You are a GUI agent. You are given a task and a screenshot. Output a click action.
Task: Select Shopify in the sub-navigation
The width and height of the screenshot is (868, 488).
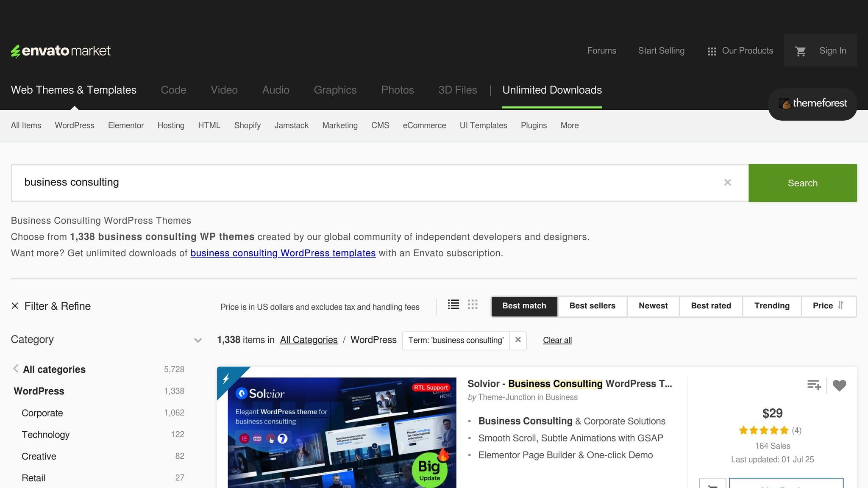pos(248,125)
